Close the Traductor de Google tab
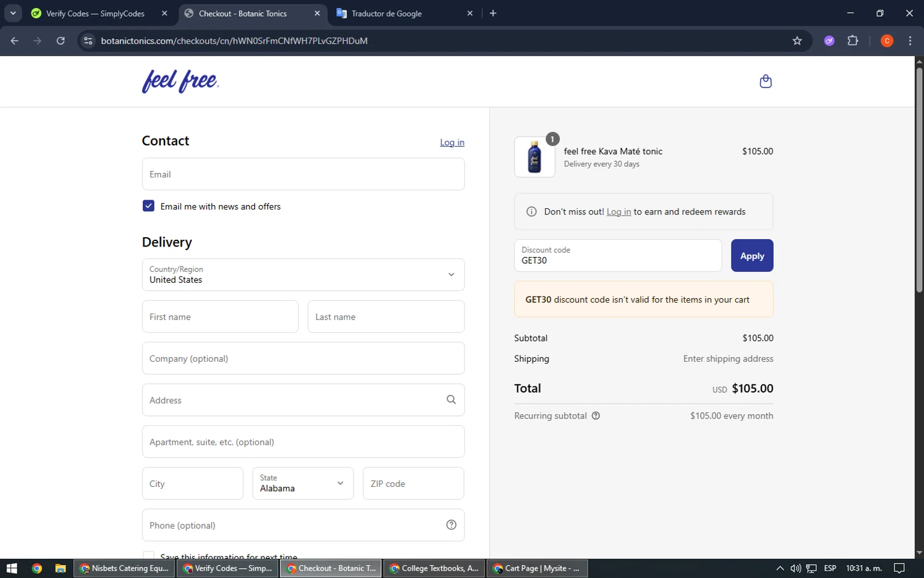 (x=470, y=14)
